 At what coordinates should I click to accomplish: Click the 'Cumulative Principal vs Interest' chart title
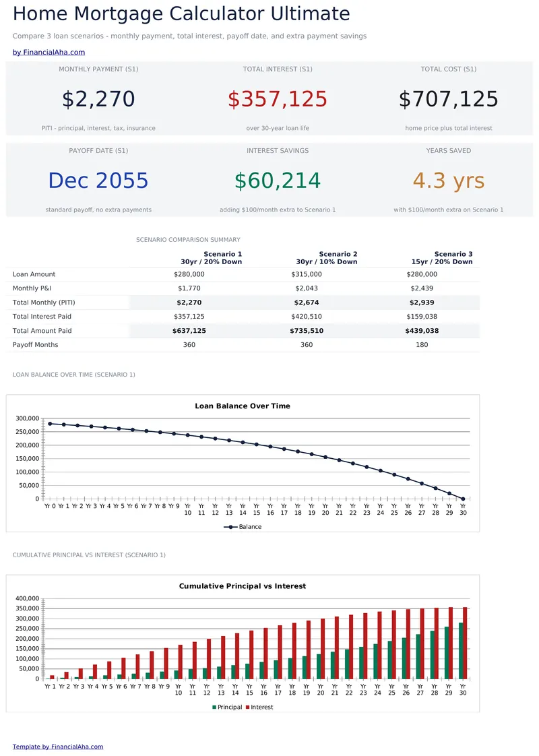pos(243,586)
